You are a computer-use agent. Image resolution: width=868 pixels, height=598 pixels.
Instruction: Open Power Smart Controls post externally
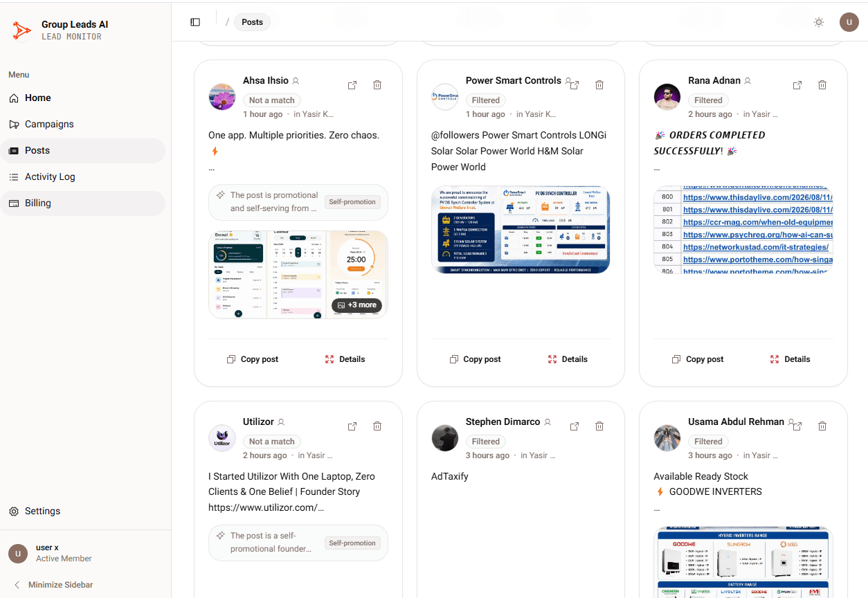point(575,85)
